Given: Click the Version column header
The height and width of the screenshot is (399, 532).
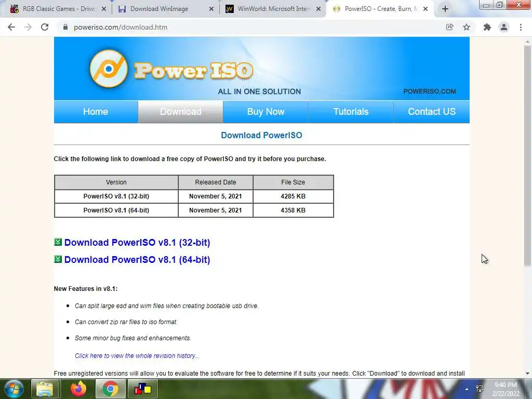Looking at the screenshot, I should point(116,182).
